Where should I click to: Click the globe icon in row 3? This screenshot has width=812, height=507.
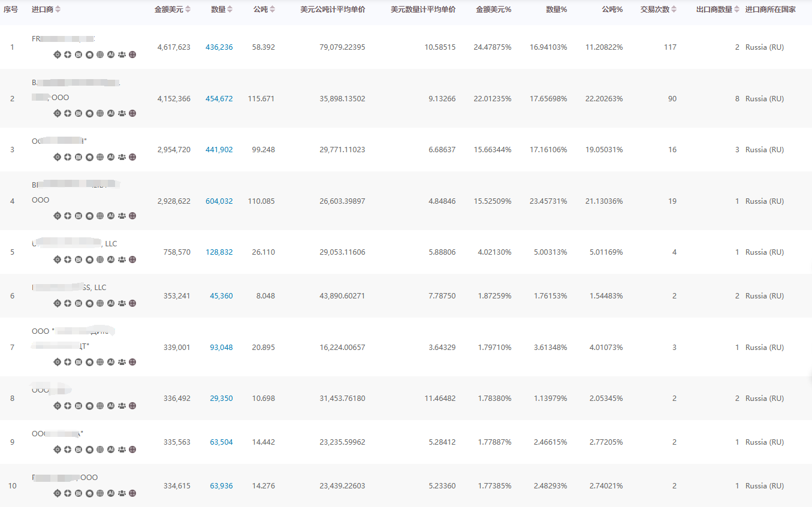click(100, 157)
